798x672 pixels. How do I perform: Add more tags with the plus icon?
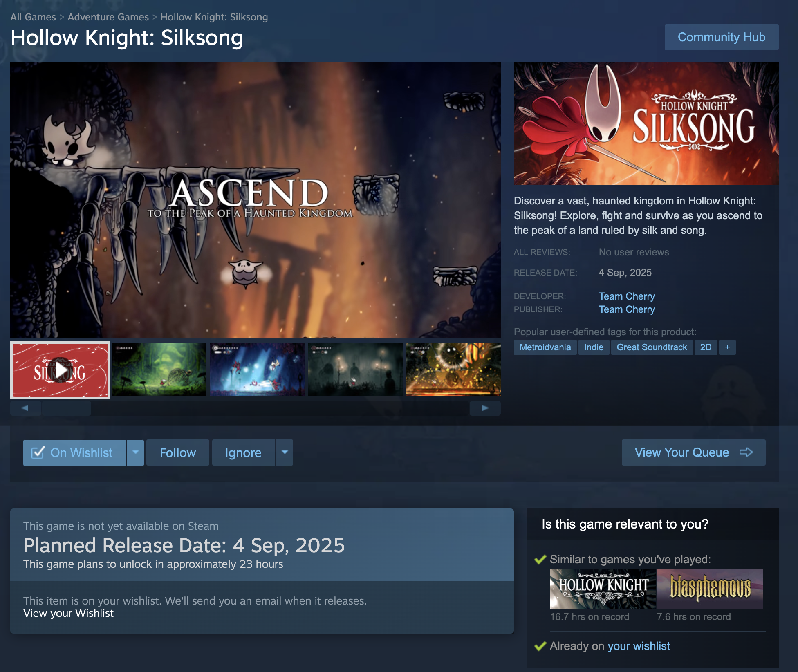click(x=727, y=347)
